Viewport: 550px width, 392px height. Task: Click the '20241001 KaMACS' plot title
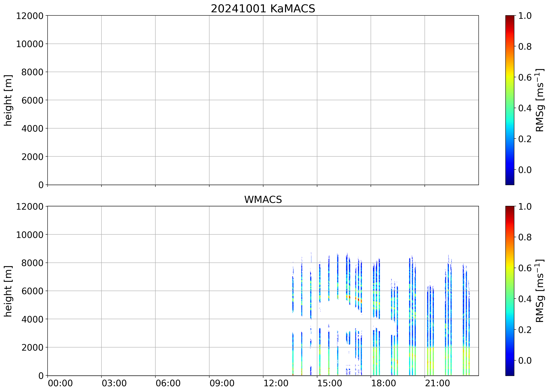[263, 9]
